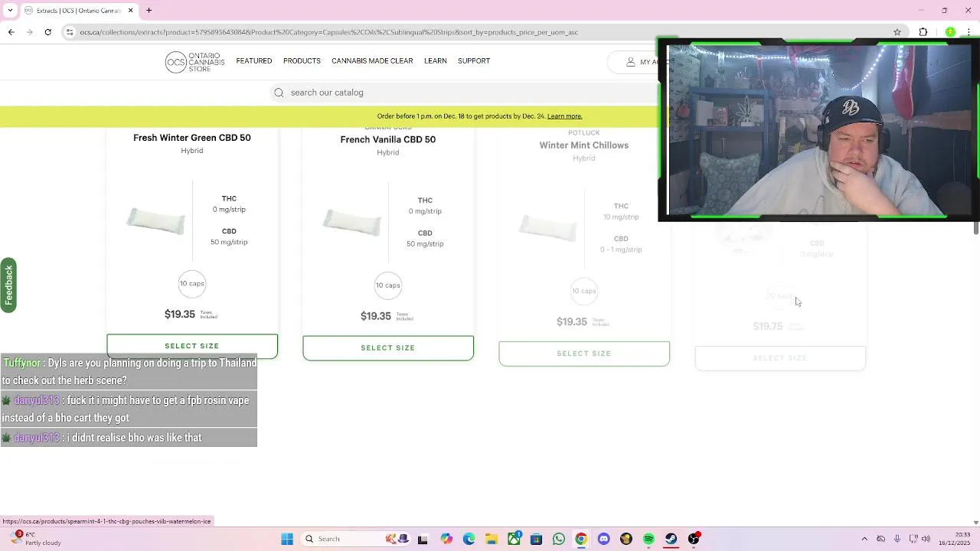Viewport: 980px width, 551px height.
Task: Open the browser extensions puzzle icon
Action: (923, 32)
